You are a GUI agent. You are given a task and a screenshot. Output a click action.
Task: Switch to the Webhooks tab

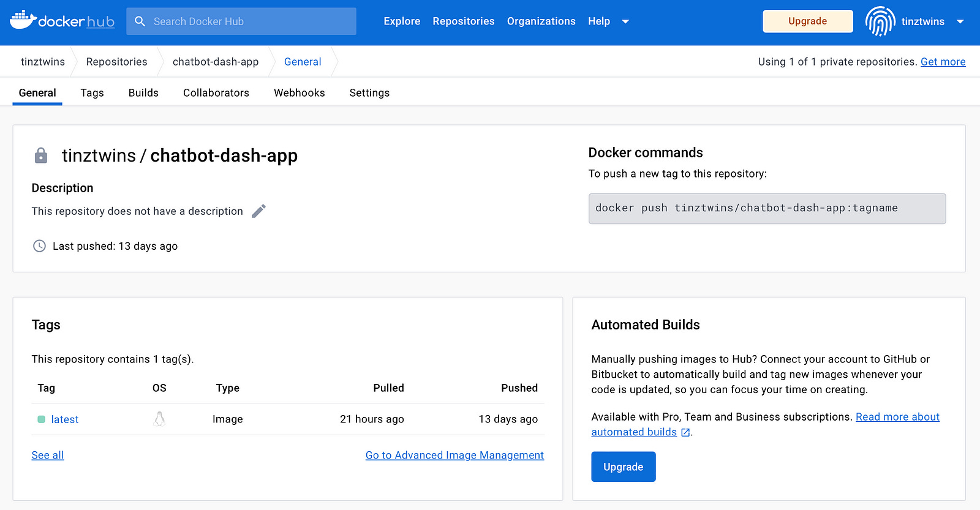300,93
